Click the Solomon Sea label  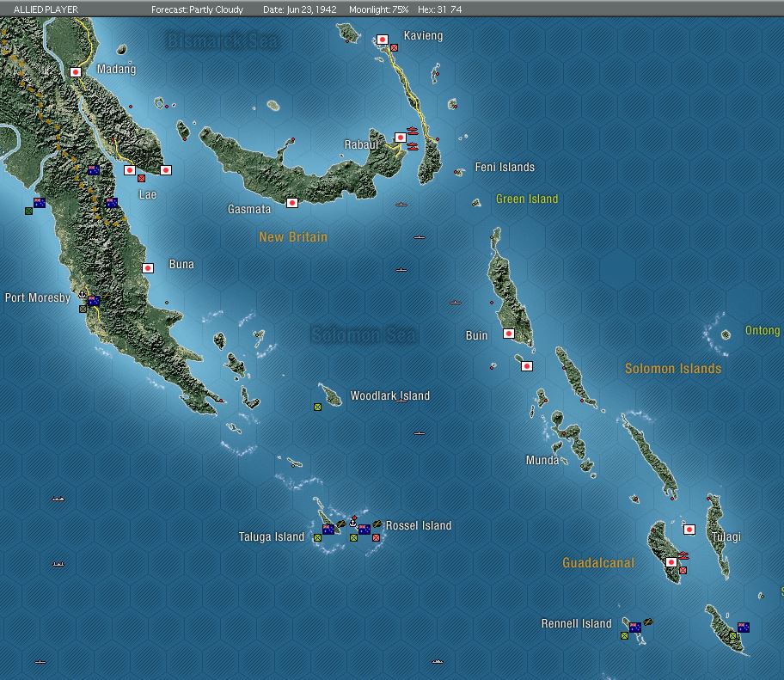coord(363,334)
